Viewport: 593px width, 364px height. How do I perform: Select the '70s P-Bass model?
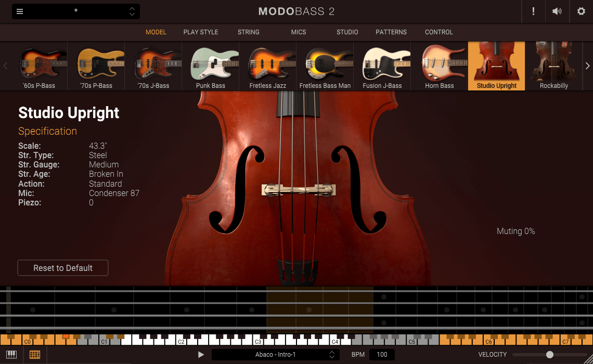(x=96, y=66)
